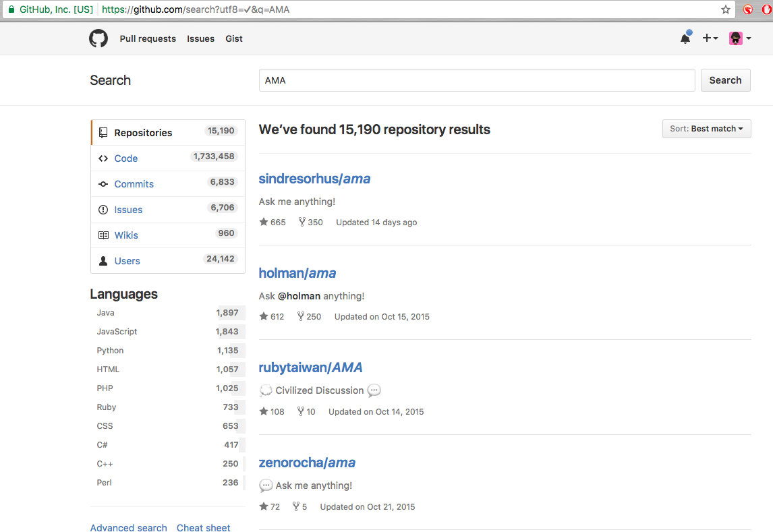This screenshot has height=532, width=773.
Task: Open Issues in the top navigation
Action: 200,38
